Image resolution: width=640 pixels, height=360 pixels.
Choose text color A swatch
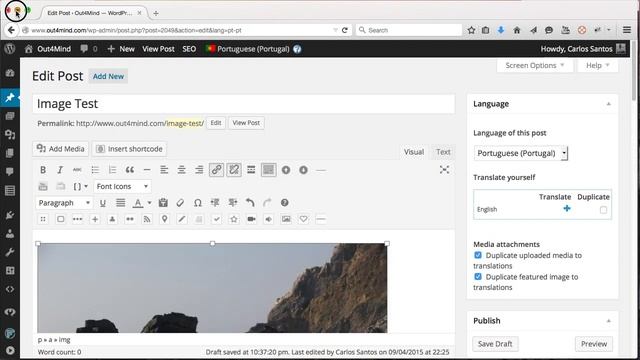click(138, 203)
